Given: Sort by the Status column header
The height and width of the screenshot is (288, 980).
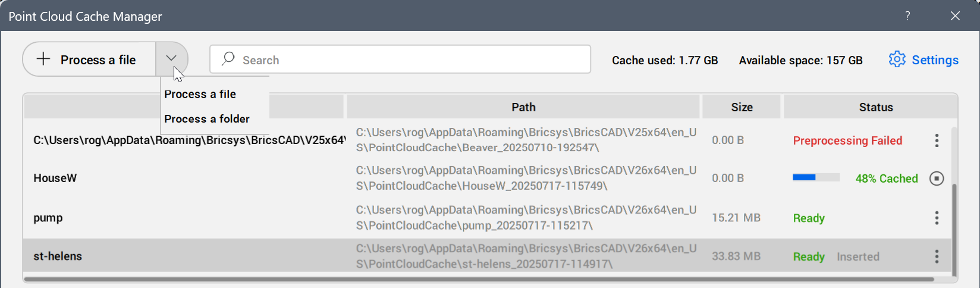Looking at the screenshot, I should [875, 107].
